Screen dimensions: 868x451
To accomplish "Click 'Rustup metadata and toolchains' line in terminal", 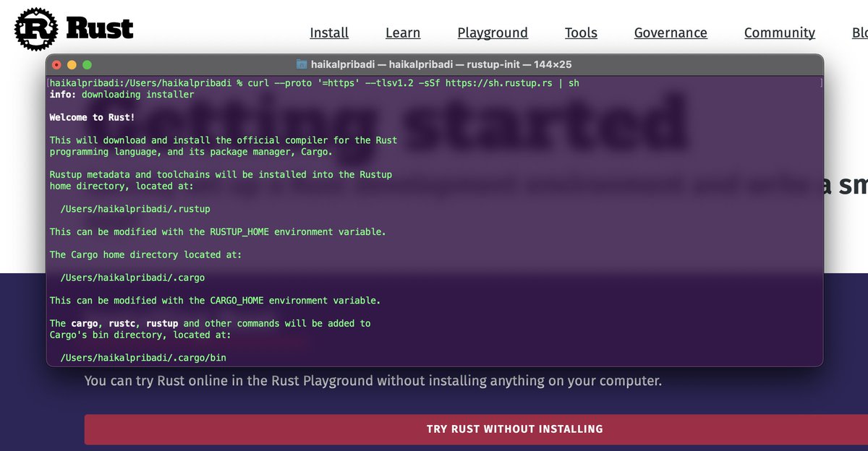I will (221, 174).
